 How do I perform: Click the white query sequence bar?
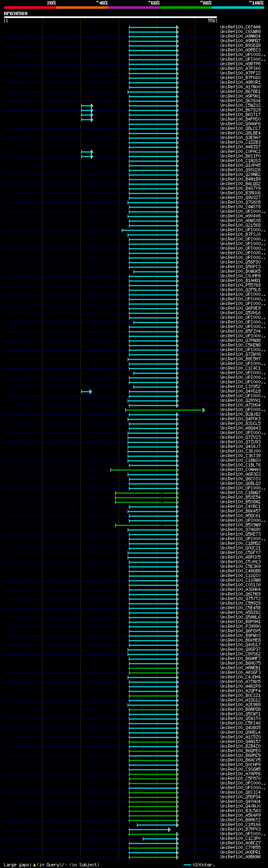pyautogui.click(x=111, y=17)
